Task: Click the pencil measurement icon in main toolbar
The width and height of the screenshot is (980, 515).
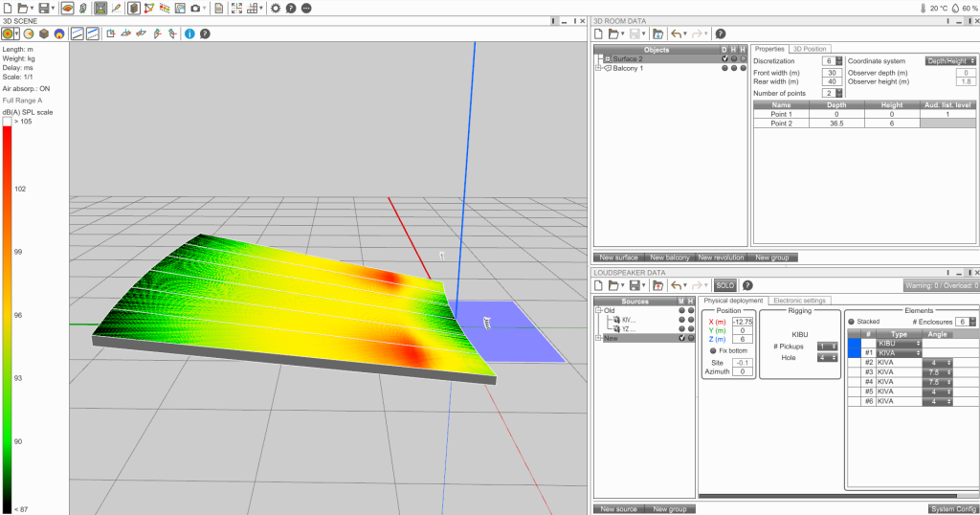Action: click(116, 8)
